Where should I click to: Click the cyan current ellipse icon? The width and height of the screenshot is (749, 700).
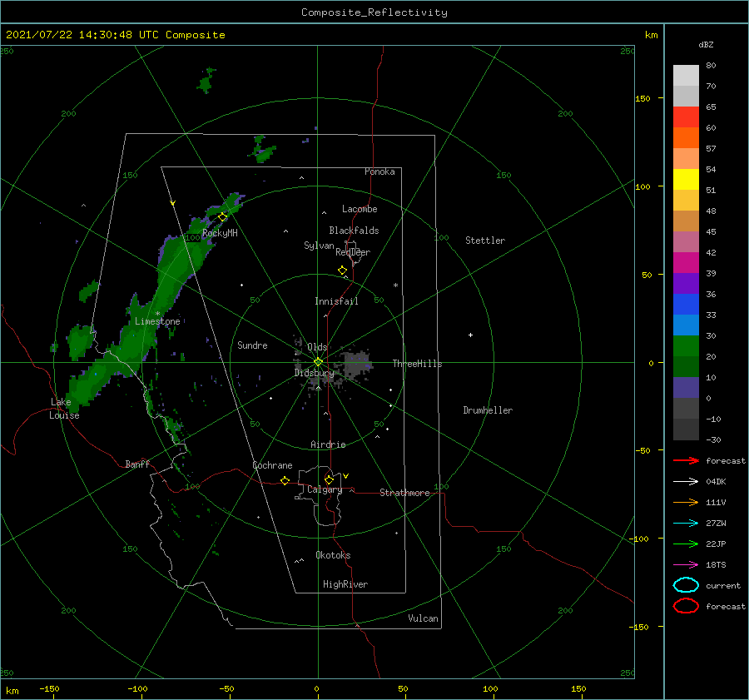point(686,585)
